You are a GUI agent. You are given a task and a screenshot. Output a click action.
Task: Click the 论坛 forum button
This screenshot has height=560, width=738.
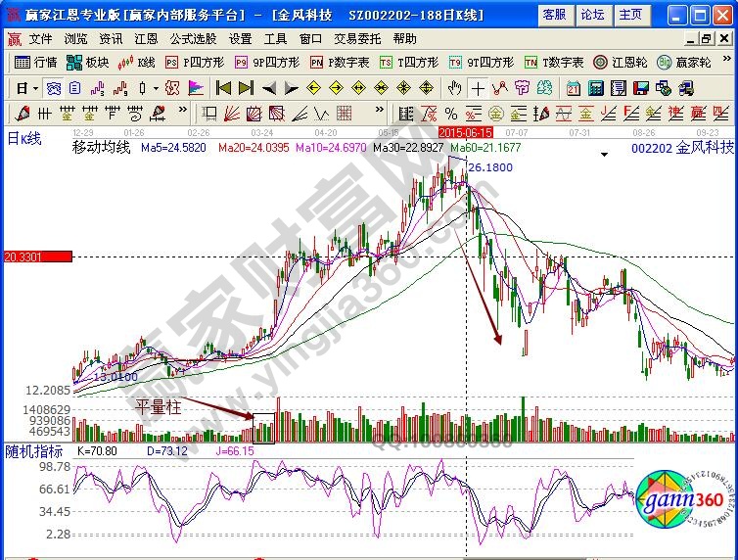(592, 15)
